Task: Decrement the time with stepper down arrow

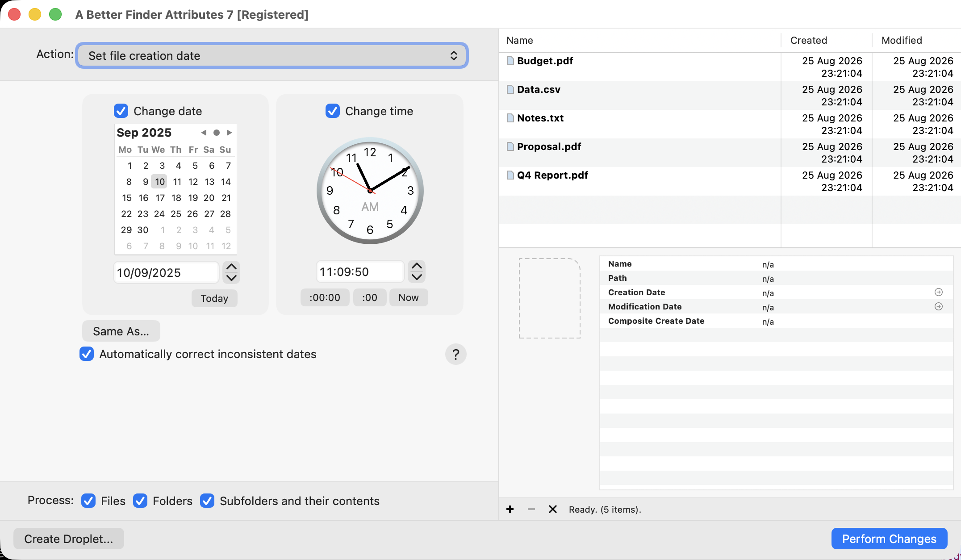Action: pos(417,277)
